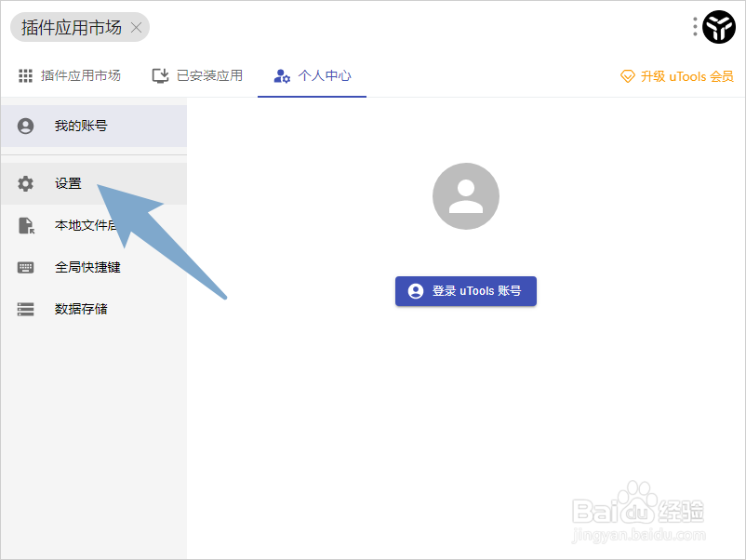Click the uTools logo in the top right

pyautogui.click(x=717, y=27)
